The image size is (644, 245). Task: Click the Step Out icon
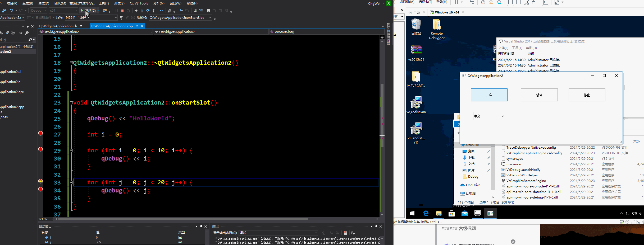tap(154, 11)
